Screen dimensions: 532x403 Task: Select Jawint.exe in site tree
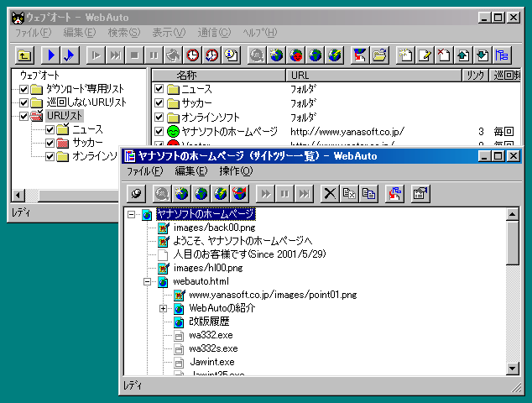point(212,362)
